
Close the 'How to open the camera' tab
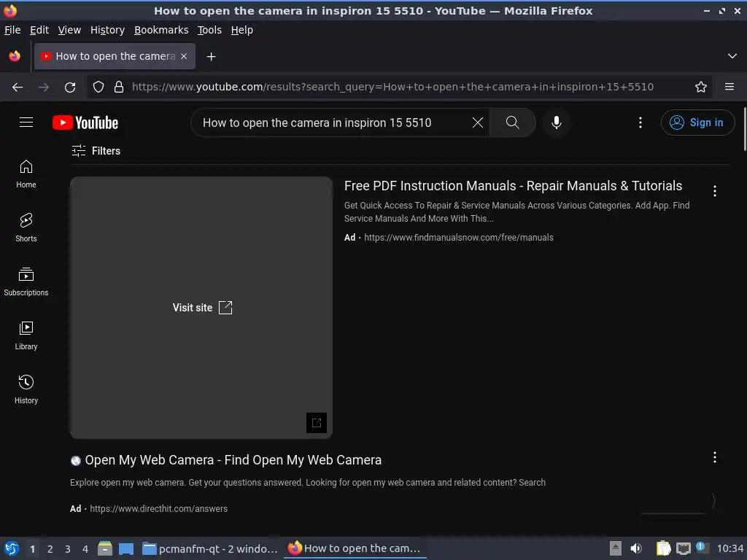[x=184, y=56]
